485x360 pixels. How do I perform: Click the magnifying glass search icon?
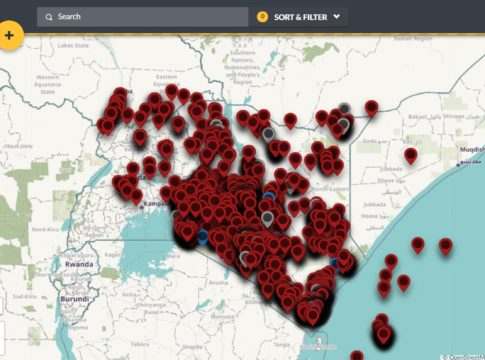[49, 17]
